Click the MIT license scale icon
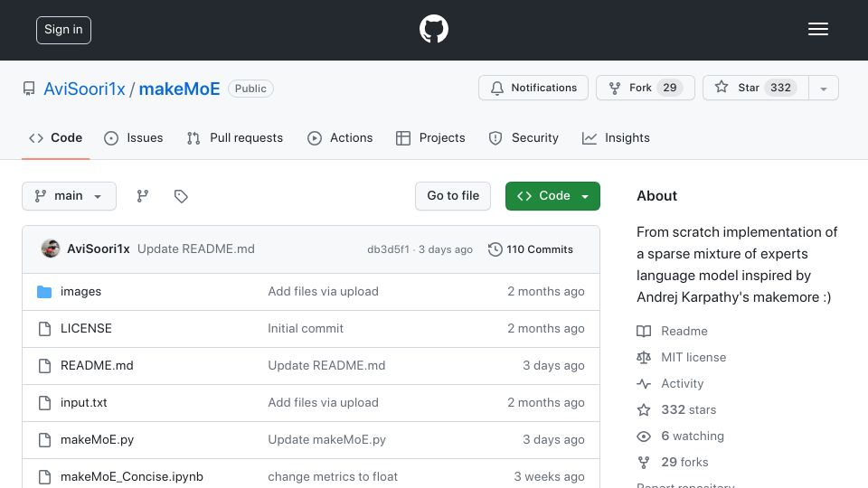This screenshot has width=868, height=488. pos(644,358)
